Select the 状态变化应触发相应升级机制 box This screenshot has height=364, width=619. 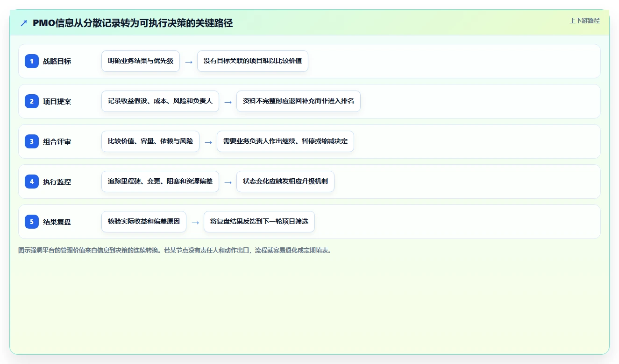[x=285, y=182]
